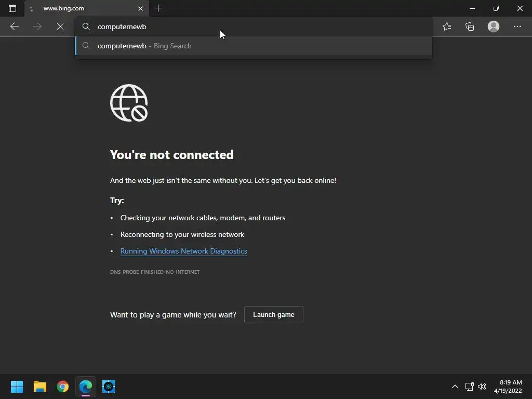Launch Google Chrome from the taskbar
The image size is (532, 399).
point(63,387)
